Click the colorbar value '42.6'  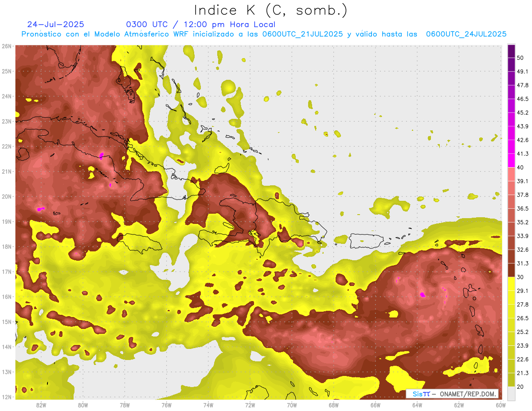(523, 140)
